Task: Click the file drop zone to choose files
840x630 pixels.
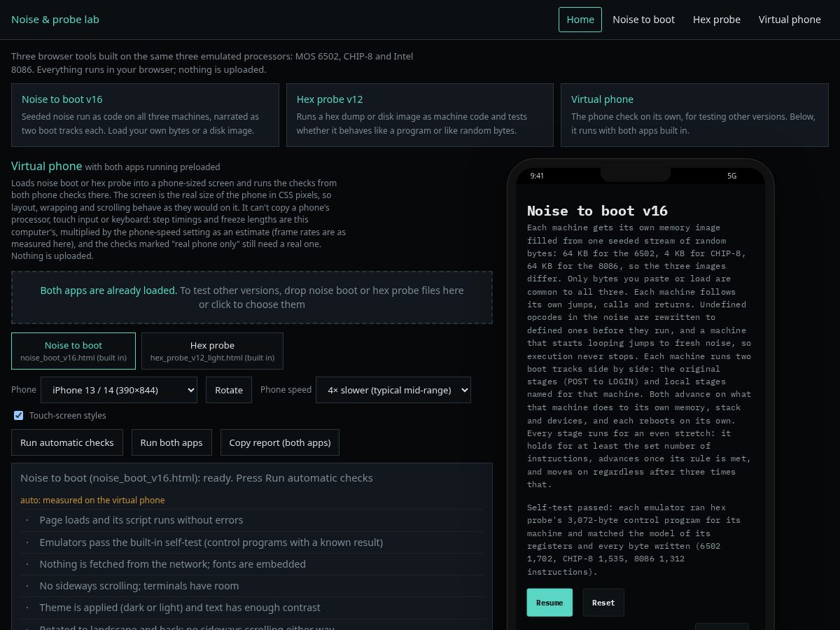Action: 252,297
